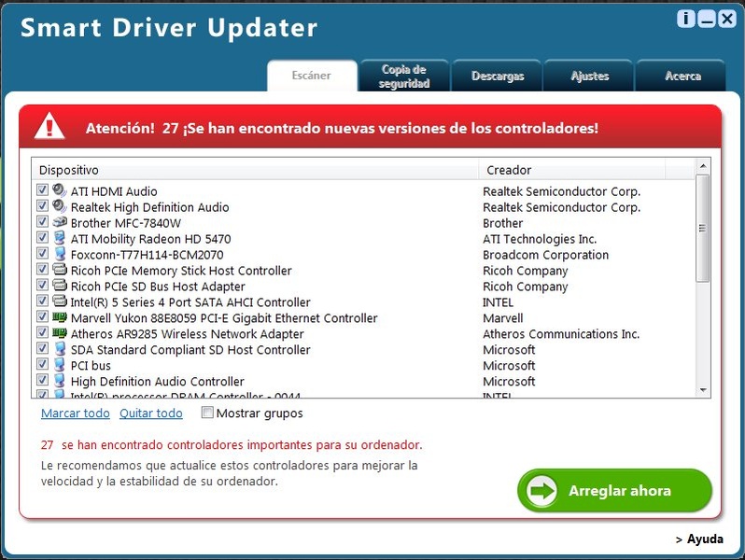745x560 pixels.
Task: Click the arrow icon on Arreglar ahora button
Action: 541,490
